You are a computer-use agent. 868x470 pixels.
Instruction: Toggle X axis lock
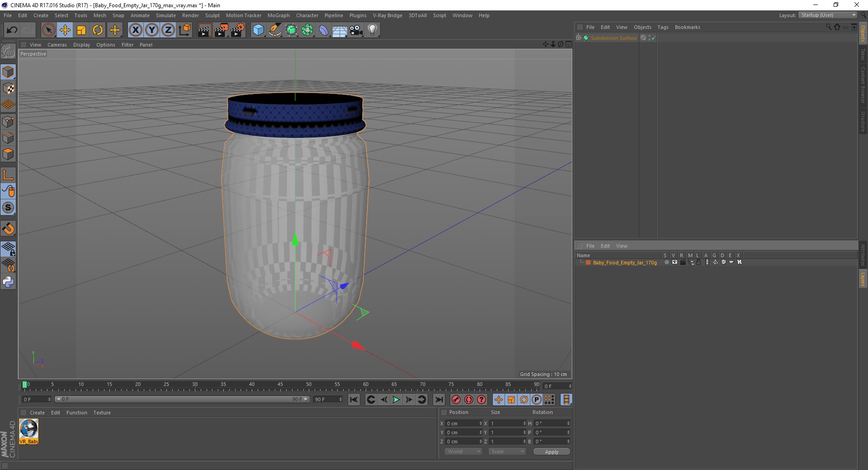[x=135, y=30]
